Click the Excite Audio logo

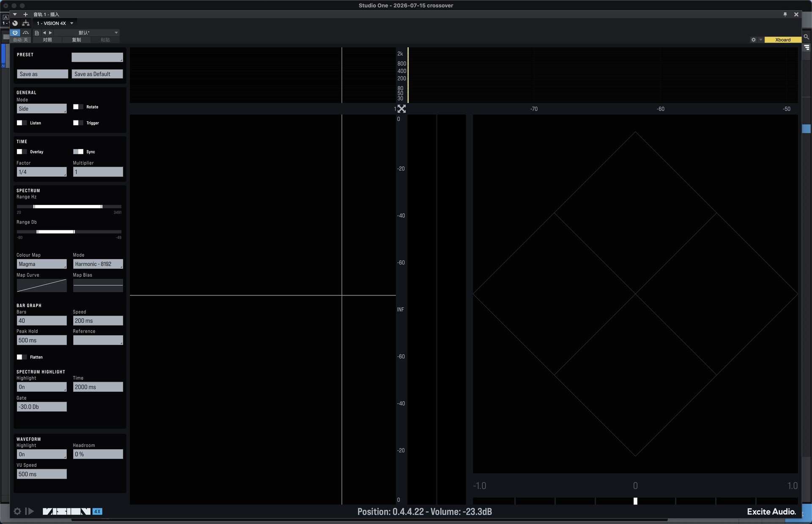click(x=771, y=512)
